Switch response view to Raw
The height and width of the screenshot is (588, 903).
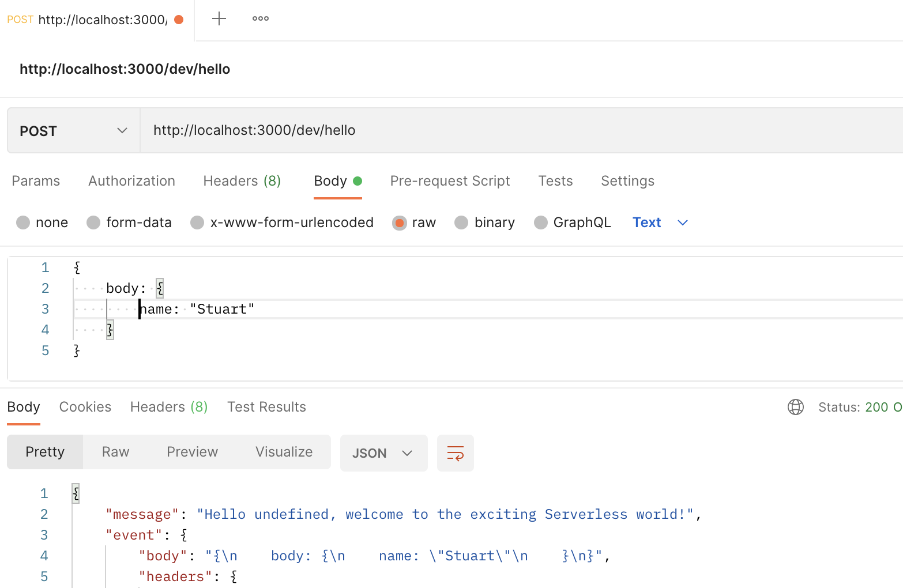point(115,452)
